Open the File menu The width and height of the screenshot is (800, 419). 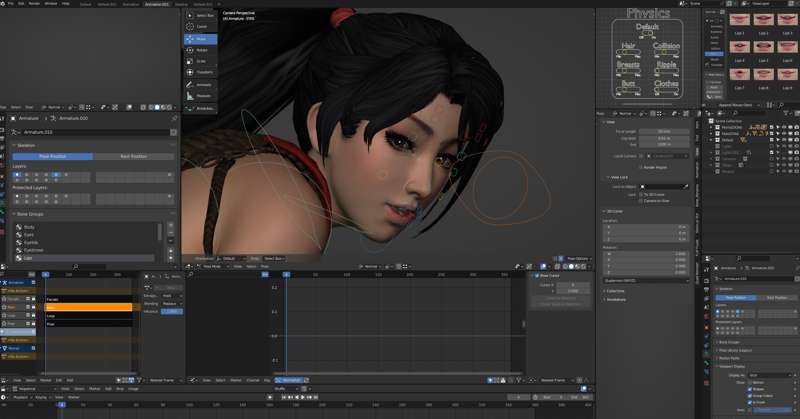point(10,4)
